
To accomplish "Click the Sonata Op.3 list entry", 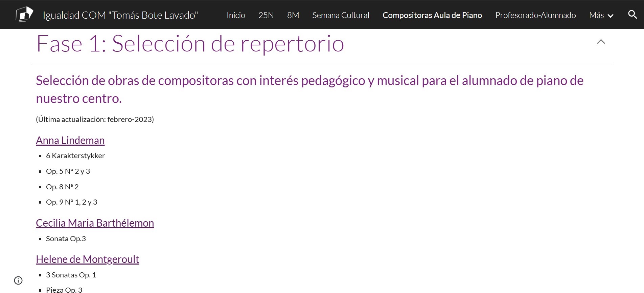I will pos(66,239).
